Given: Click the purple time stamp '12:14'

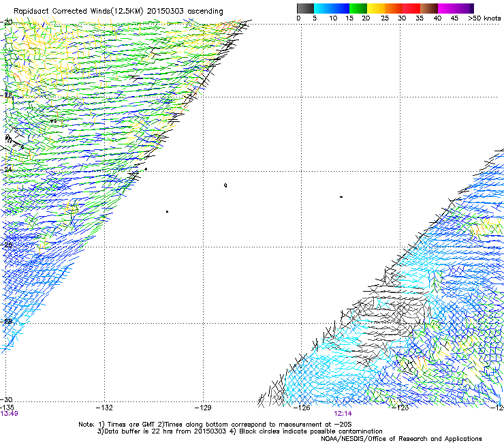Looking at the screenshot, I should tap(343, 414).
